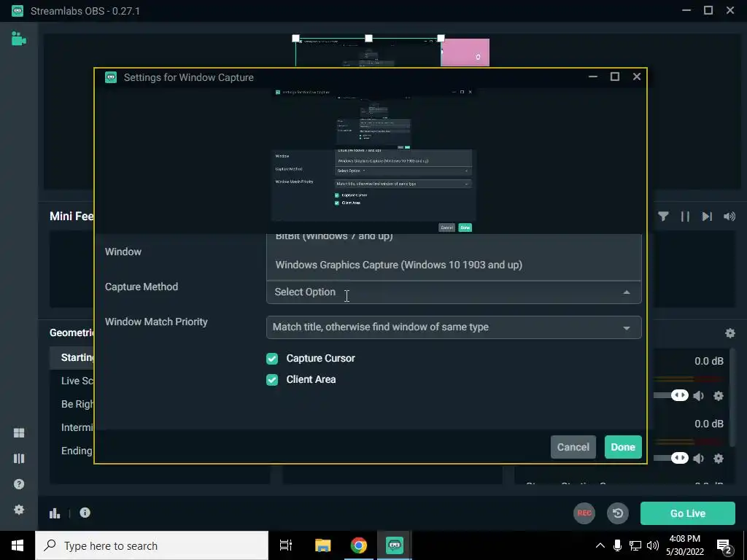
Task: Pause the Mini Feed events
Action: click(685, 217)
